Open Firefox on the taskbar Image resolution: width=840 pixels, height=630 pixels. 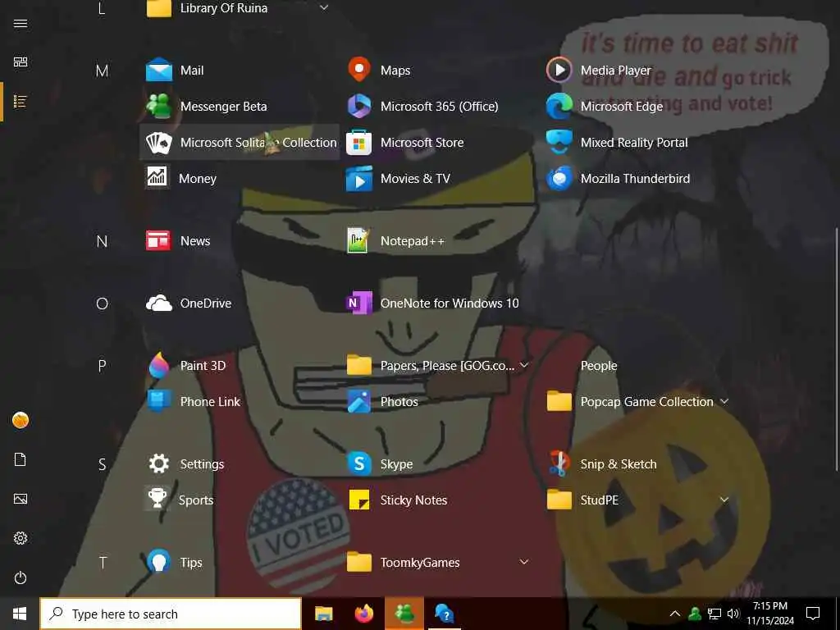click(x=363, y=614)
